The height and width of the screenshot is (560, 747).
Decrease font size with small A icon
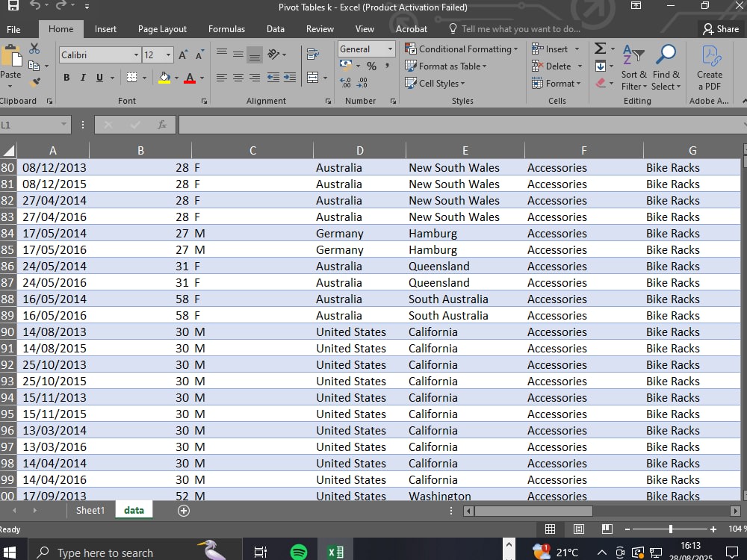point(199,55)
